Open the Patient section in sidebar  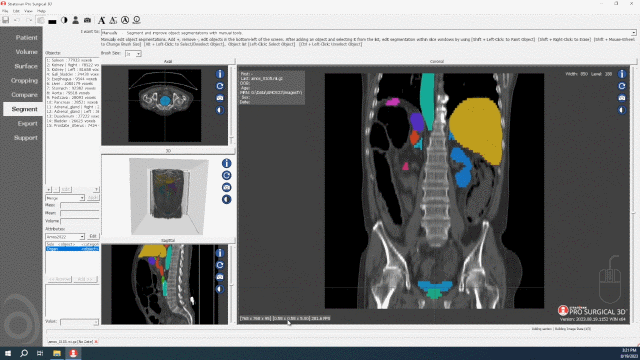click(27, 38)
